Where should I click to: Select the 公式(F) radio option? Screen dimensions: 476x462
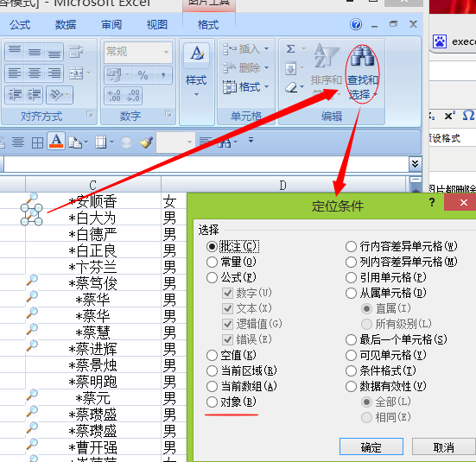(212, 277)
